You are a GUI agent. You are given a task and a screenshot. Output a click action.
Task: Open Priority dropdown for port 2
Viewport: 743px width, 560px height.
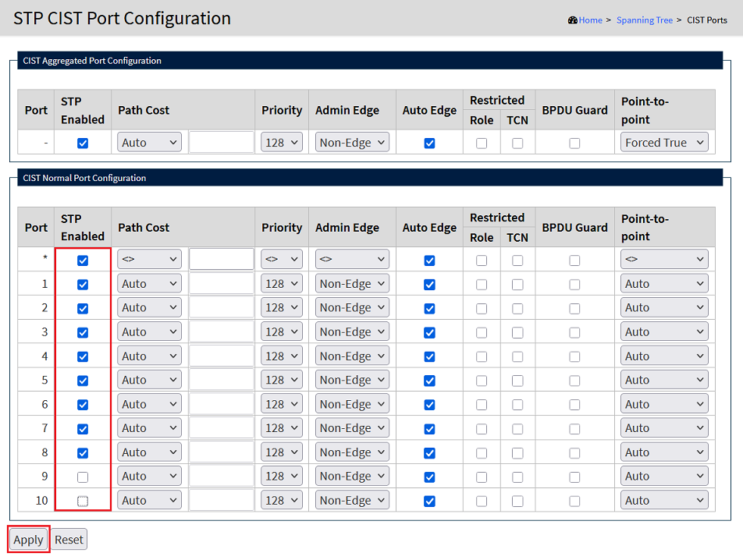[x=282, y=308]
